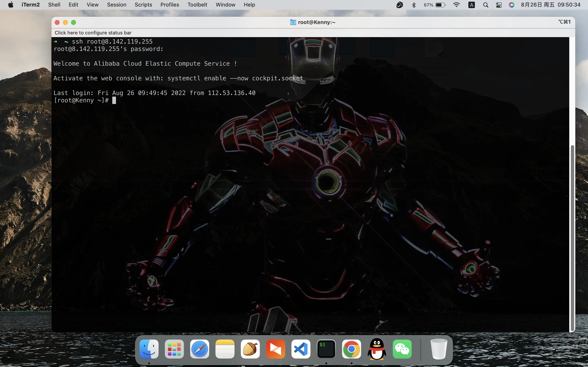Open the Trash in the dock
588x367 pixels.
coord(439,349)
